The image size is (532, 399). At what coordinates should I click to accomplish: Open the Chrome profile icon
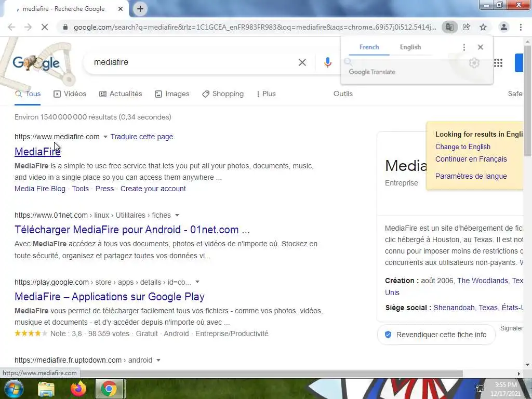[x=504, y=27]
